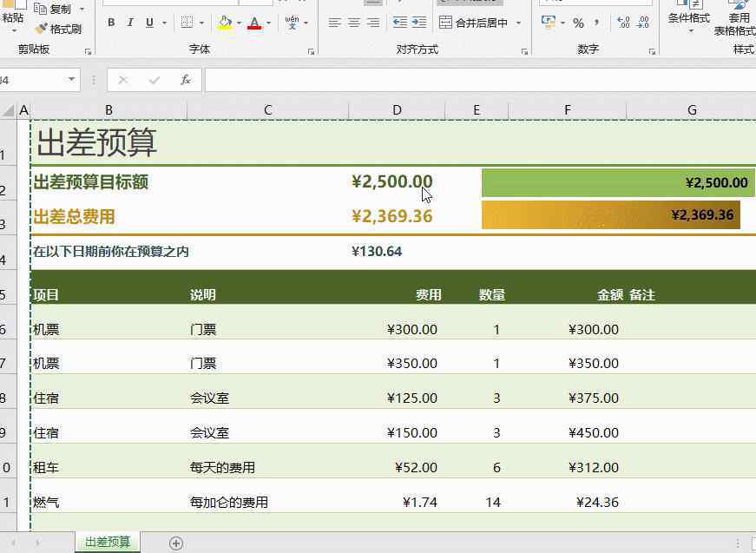Select column D header

click(397, 109)
